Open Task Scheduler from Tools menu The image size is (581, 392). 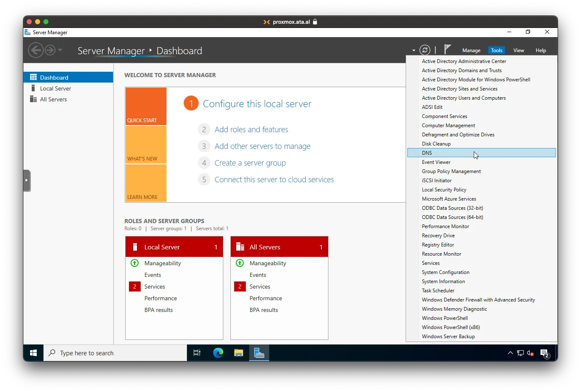click(482, 291)
